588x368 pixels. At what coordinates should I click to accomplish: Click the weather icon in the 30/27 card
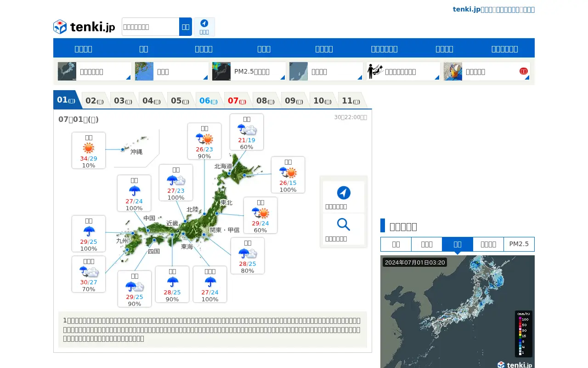tap(89, 272)
